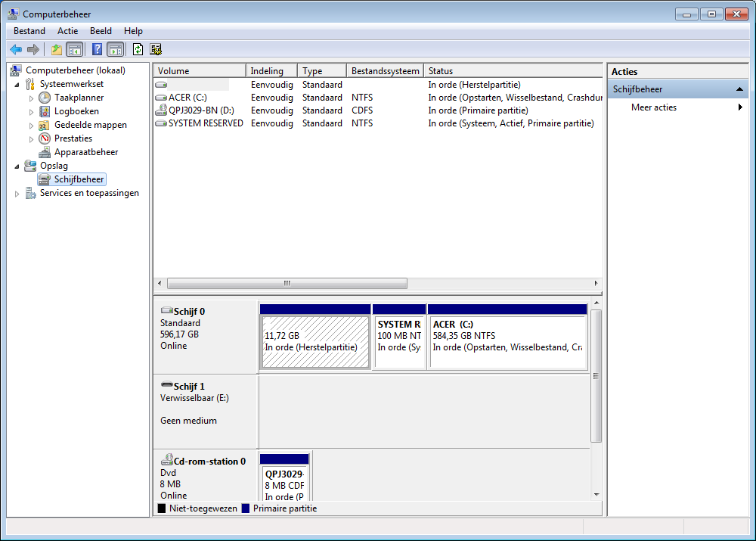Screen dimensions: 756x541
Task: Select the ACER (C:) volume row
Action: pos(187,98)
